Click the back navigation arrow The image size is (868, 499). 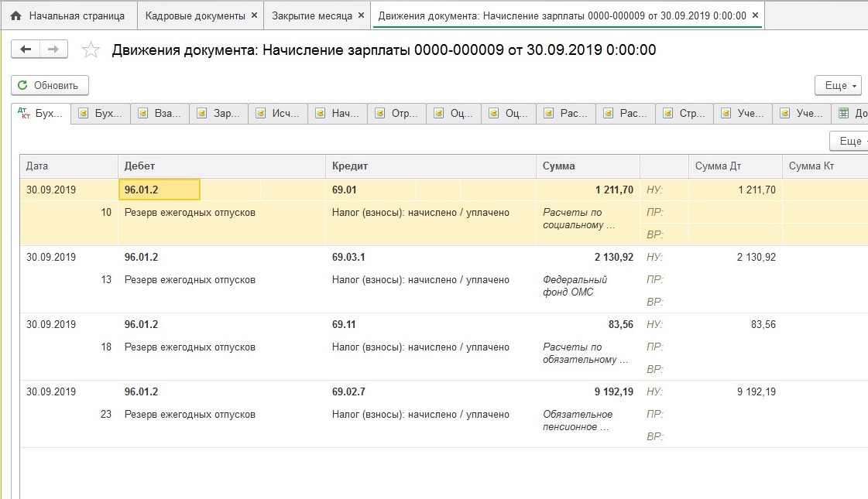click(26, 50)
